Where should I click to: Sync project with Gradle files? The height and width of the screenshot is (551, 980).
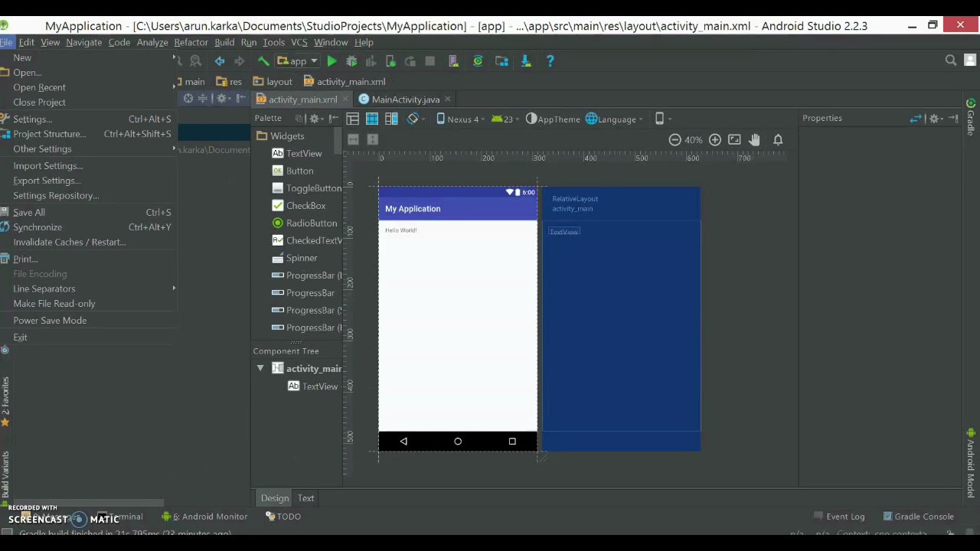click(x=478, y=61)
